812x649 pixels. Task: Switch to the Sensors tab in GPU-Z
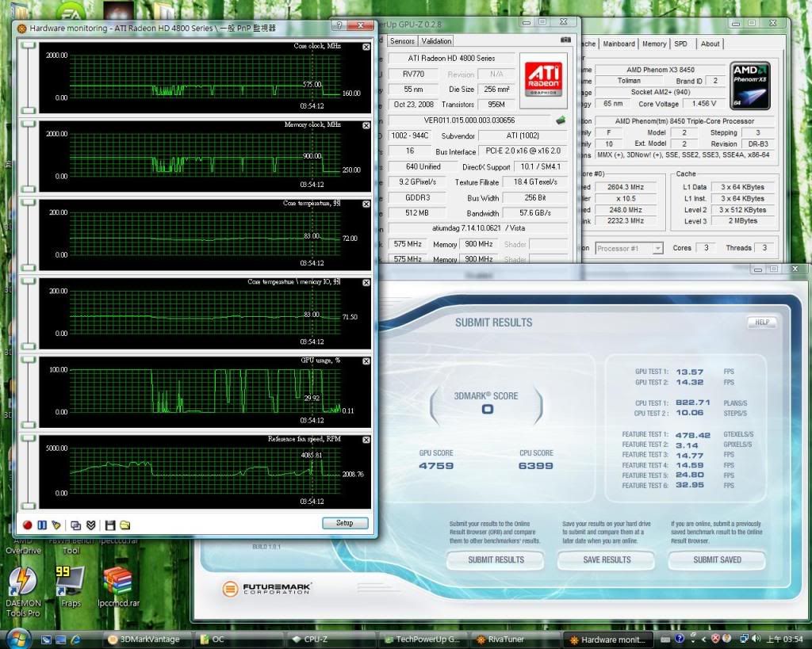point(402,41)
